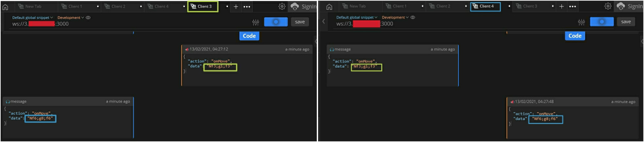
Task: Open settings gear in left window
Action: click(x=282, y=7)
